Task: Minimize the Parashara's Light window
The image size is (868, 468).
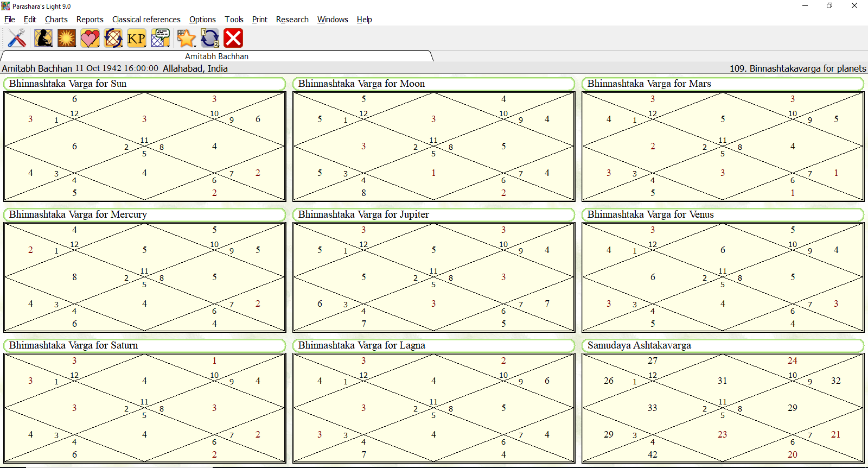Action: [x=805, y=6]
